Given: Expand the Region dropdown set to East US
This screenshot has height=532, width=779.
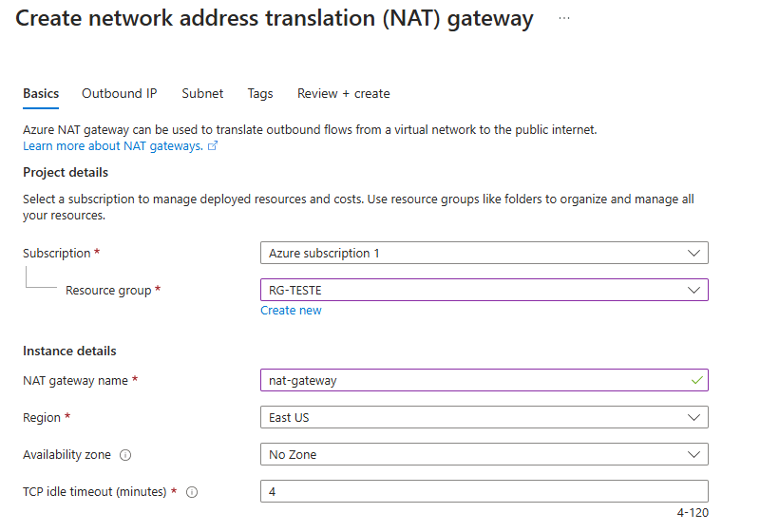Looking at the screenshot, I should click(484, 417).
